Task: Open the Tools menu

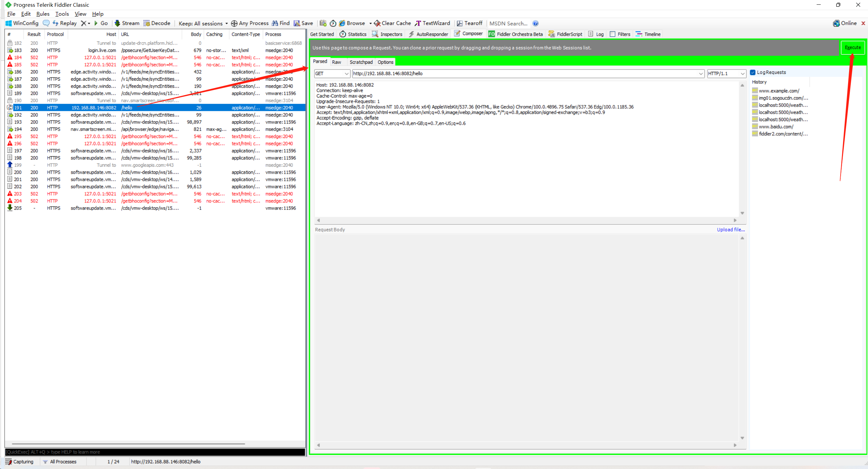Action: point(62,14)
